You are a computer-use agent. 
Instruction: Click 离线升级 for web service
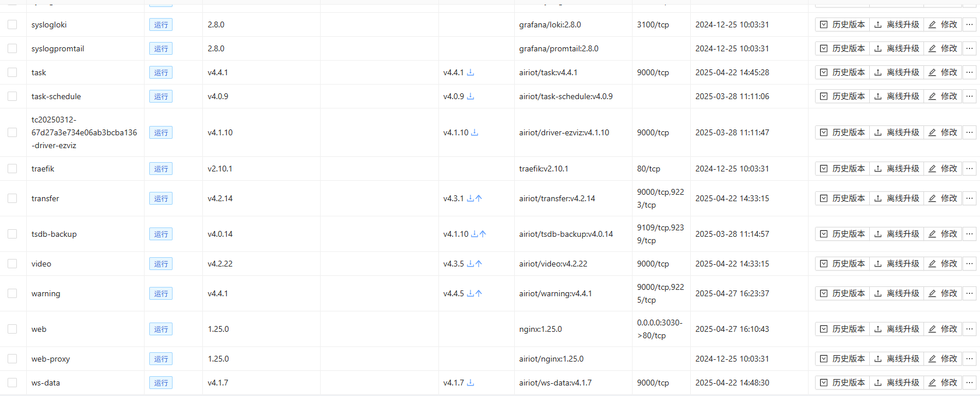point(897,329)
